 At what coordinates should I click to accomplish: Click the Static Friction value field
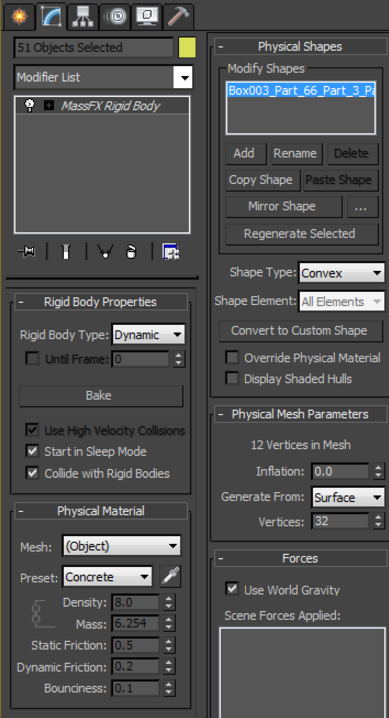135,645
